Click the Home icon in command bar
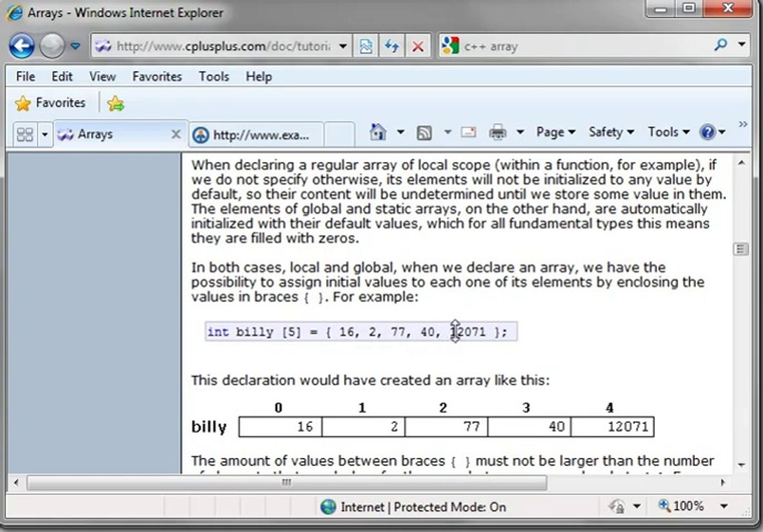 coord(378,132)
